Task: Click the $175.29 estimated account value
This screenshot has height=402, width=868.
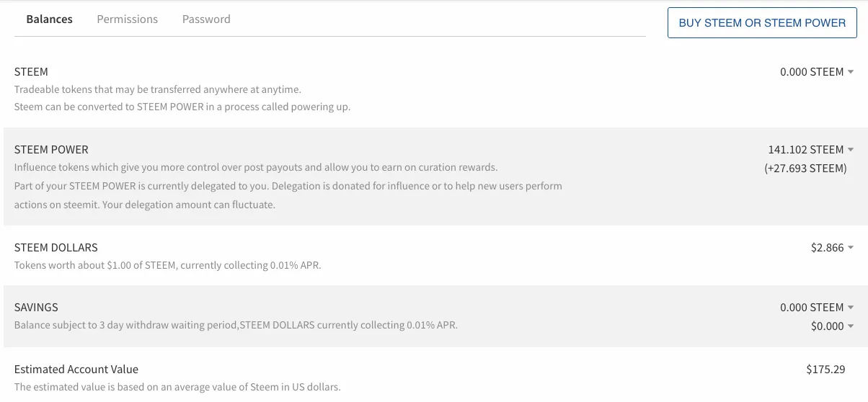Action: (x=825, y=370)
